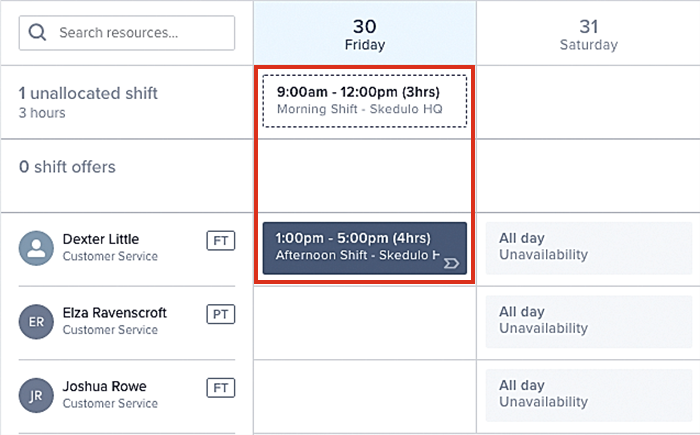700x435 pixels.
Task: Click the PT badge beside Elza Ravenscroft
Action: (220, 313)
